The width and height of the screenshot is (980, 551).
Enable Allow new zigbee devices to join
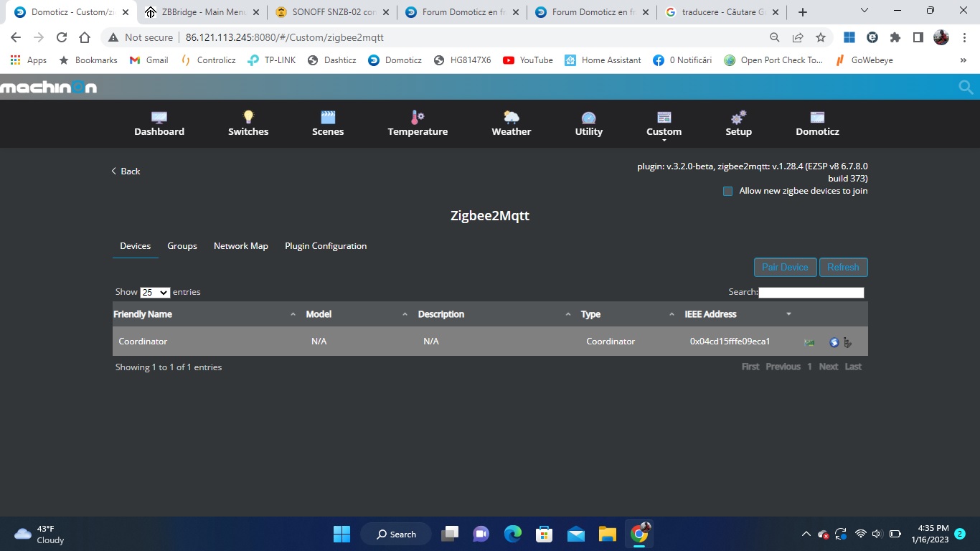pyautogui.click(x=727, y=192)
